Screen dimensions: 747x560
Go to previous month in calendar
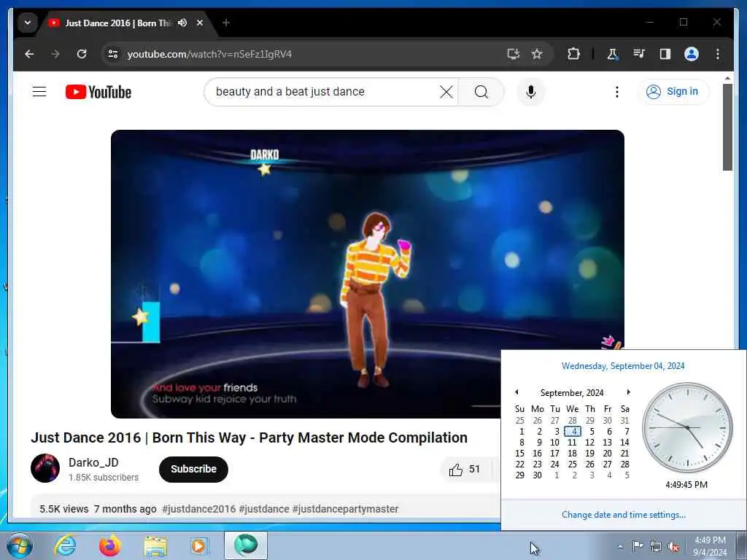[x=517, y=392]
